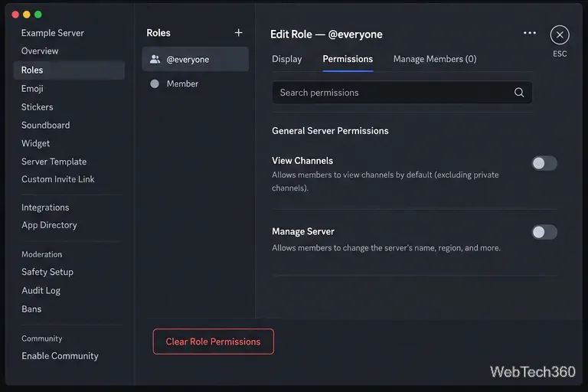
Task: Open Custom Invite Link page
Action: [57, 179]
